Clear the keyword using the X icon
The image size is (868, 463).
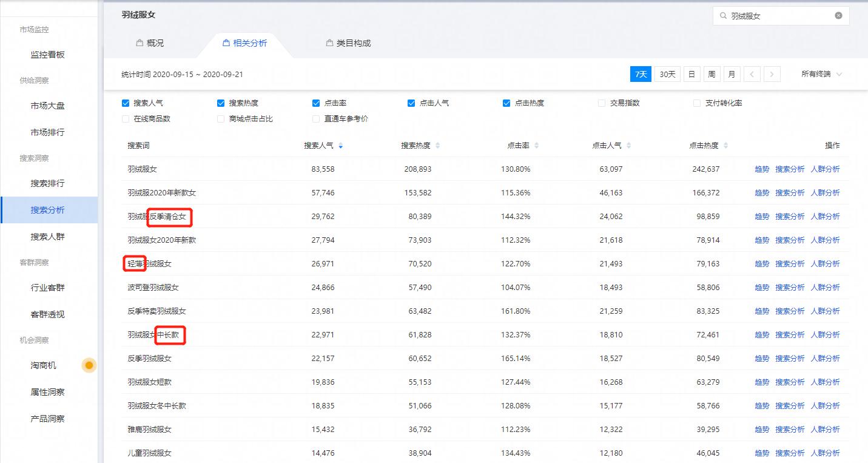[x=838, y=15]
